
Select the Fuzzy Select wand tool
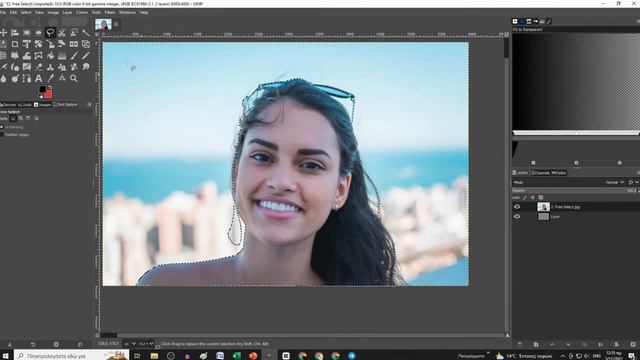pyautogui.click(x=86, y=32)
